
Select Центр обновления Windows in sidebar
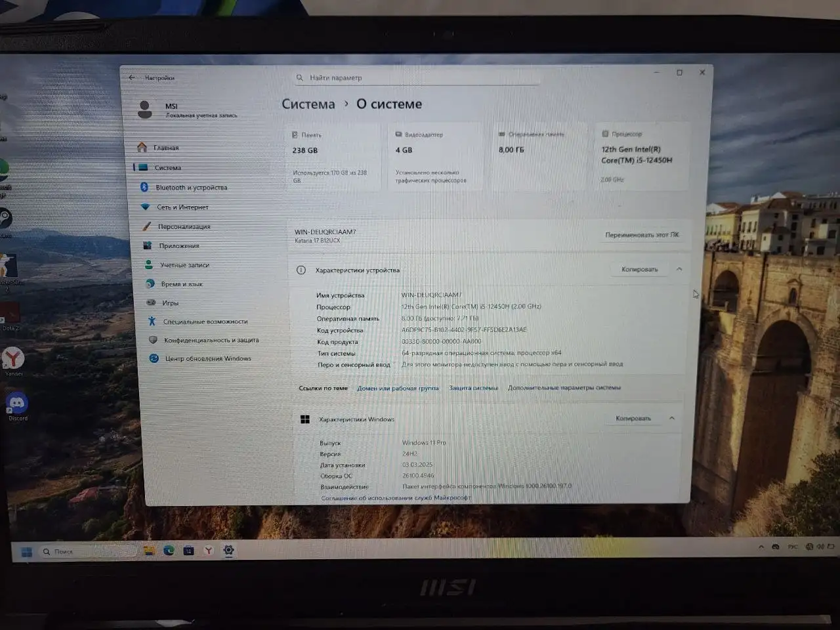pos(207,358)
